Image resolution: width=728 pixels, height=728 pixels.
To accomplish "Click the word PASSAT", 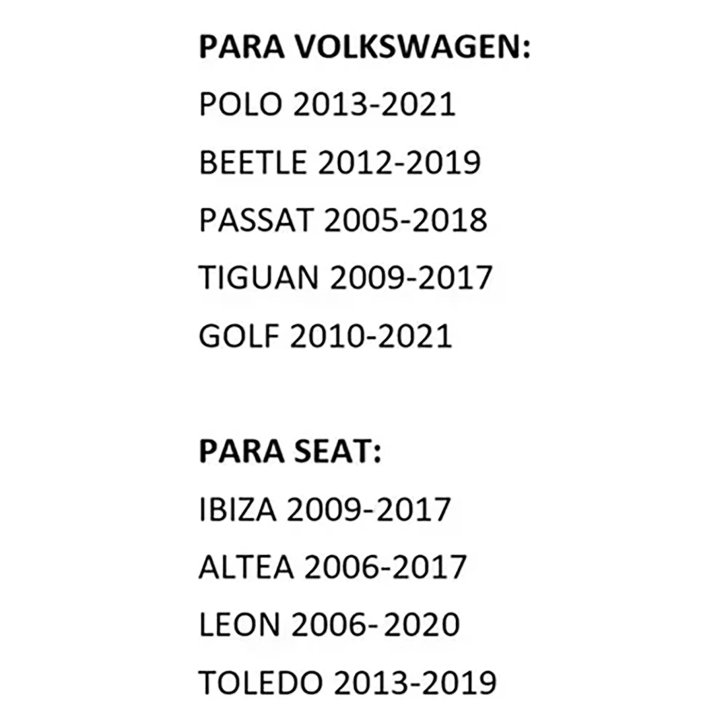I will pyautogui.click(x=256, y=220).
